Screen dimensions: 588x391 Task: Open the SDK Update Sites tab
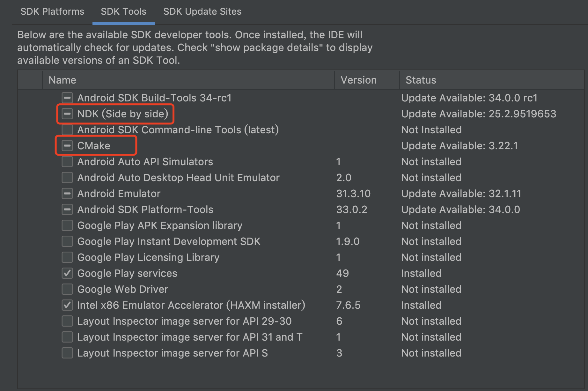tap(202, 11)
